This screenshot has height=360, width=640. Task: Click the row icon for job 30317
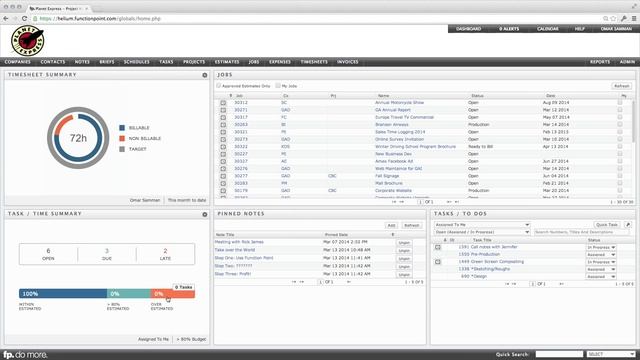coord(223,118)
